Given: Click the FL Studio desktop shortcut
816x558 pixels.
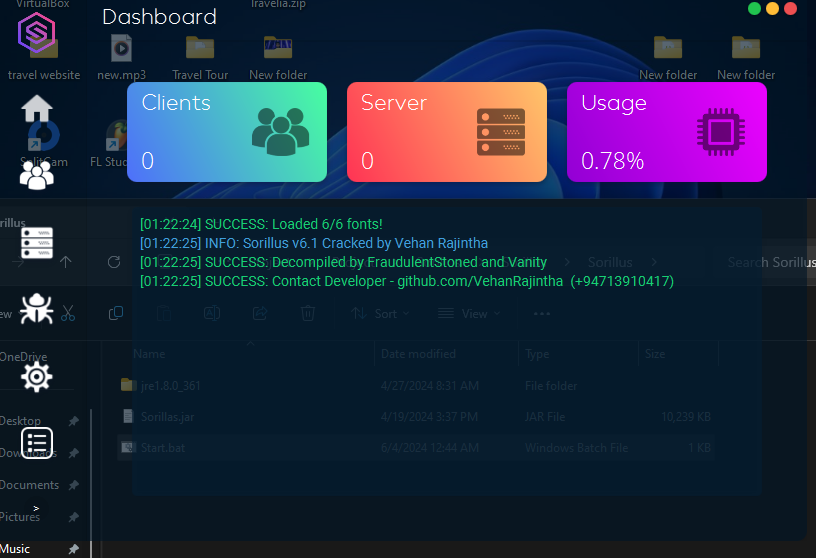Looking at the screenshot, I should tap(109, 144).
